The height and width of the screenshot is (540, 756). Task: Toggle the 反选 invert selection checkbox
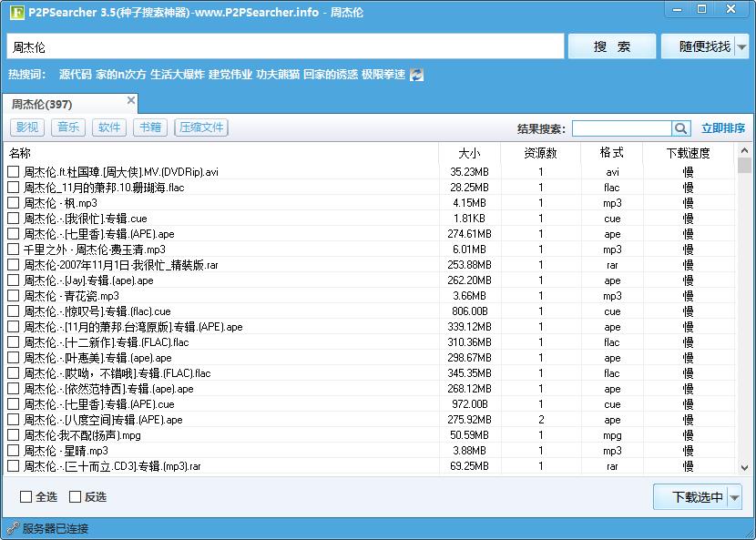pos(76,496)
